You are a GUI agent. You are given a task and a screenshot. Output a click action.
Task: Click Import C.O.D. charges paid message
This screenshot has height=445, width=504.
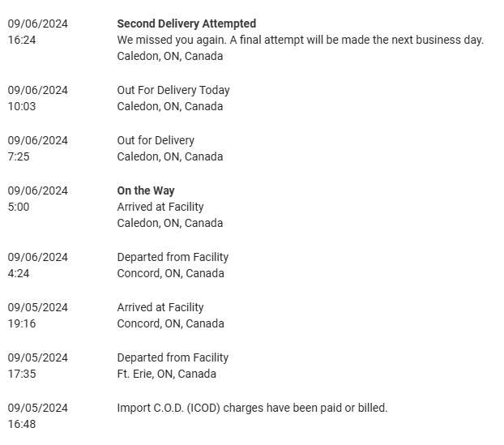[252, 408]
